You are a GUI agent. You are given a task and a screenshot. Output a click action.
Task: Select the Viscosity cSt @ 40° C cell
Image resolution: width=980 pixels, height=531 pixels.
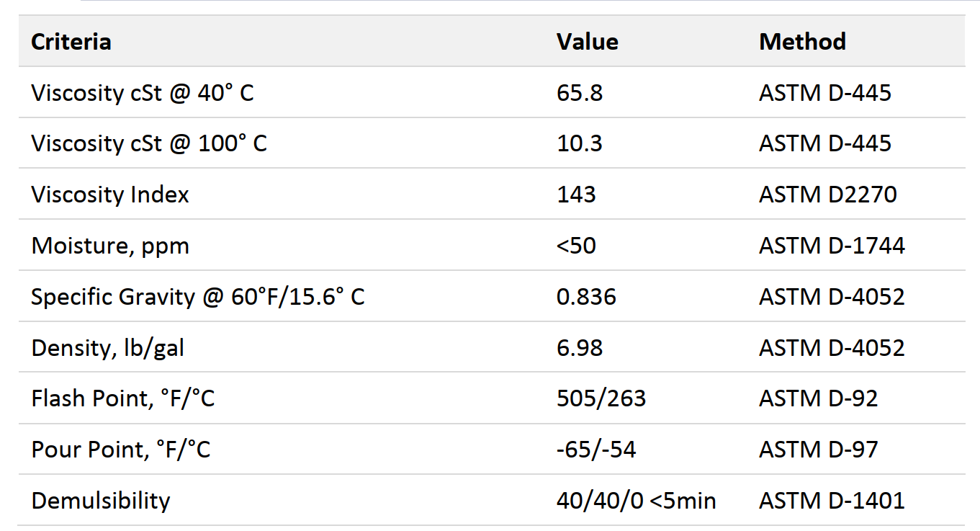pyautogui.click(x=142, y=93)
